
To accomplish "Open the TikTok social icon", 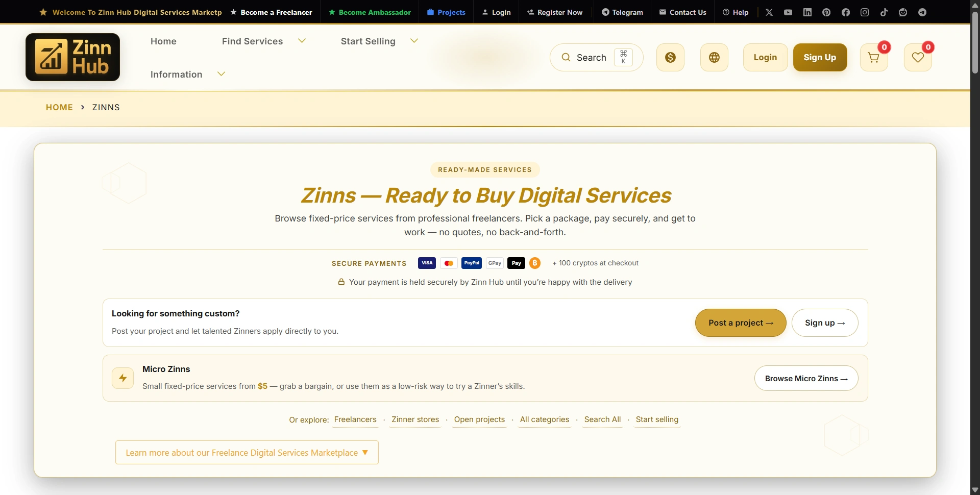I will click(x=884, y=12).
